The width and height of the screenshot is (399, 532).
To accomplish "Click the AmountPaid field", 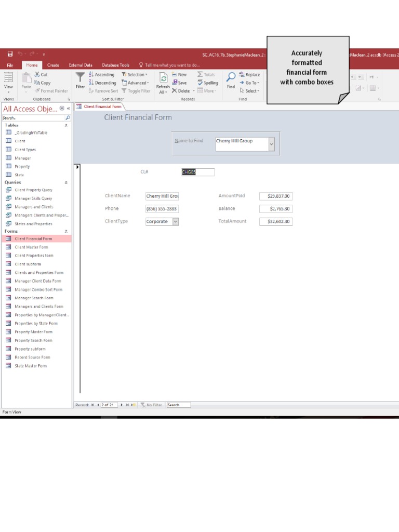I will (276, 196).
